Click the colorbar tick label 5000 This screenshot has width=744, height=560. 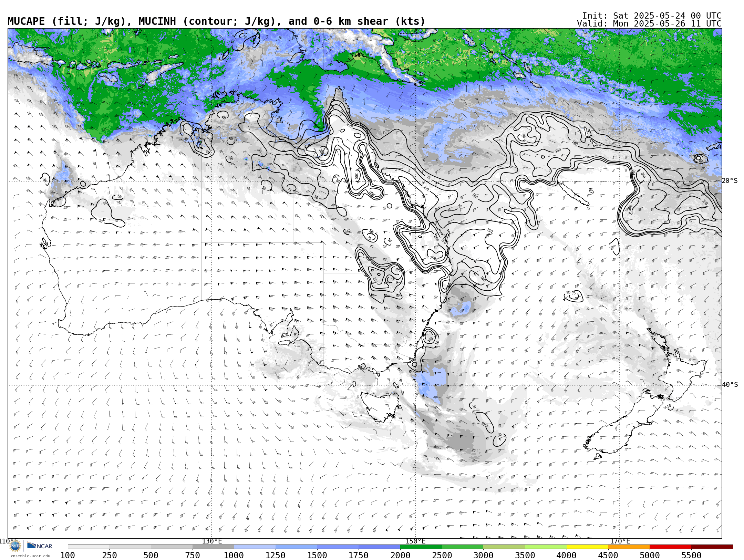[650, 555]
